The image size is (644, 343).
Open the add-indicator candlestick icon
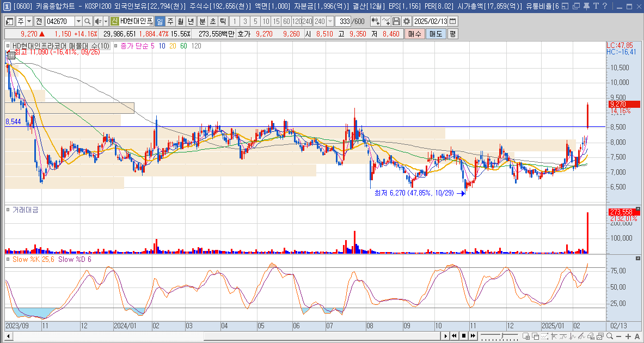point(375,21)
